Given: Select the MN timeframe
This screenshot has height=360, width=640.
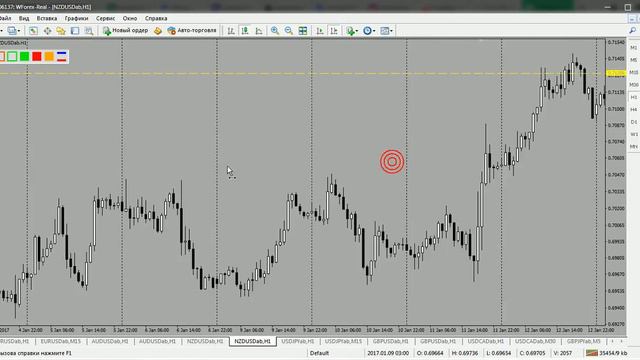Looking at the screenshot, I should click(633, 146).
